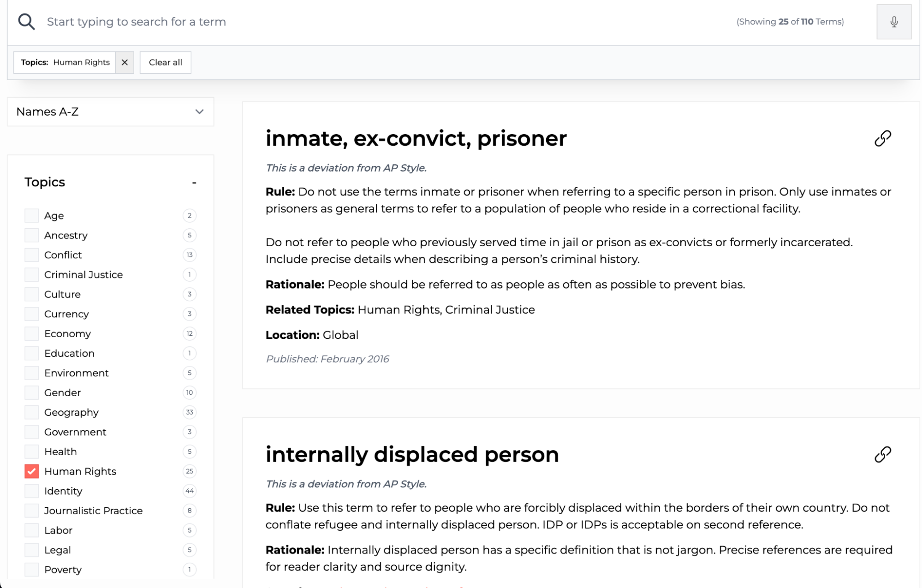The image size is (922, 588).
Task: Uncheck the Human Rights topic checkbox
Action: pos(31,471)
